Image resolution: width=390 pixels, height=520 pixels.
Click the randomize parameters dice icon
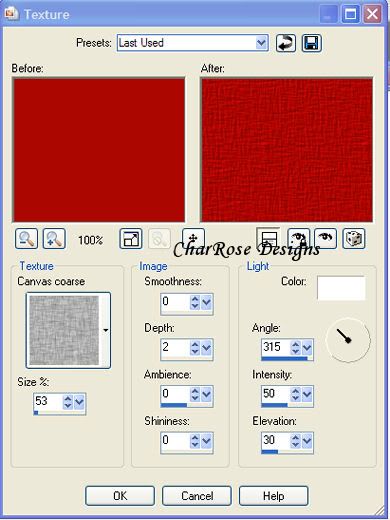pyautogui.click(x=354, y=239)
